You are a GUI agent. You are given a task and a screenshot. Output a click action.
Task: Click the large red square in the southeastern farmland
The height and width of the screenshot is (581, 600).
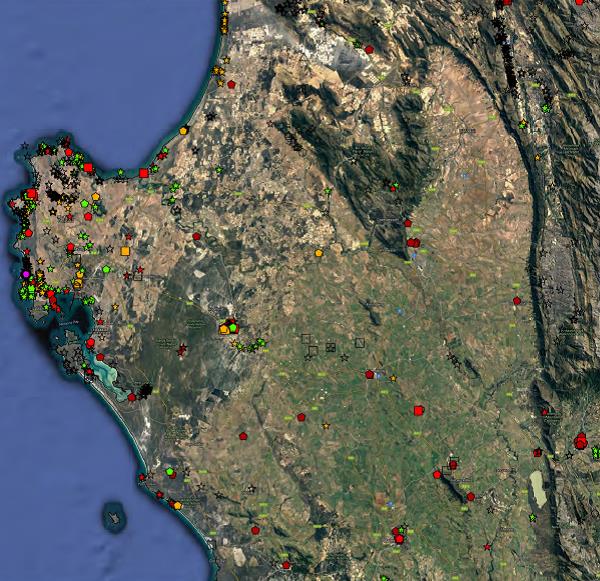[418, 409]
